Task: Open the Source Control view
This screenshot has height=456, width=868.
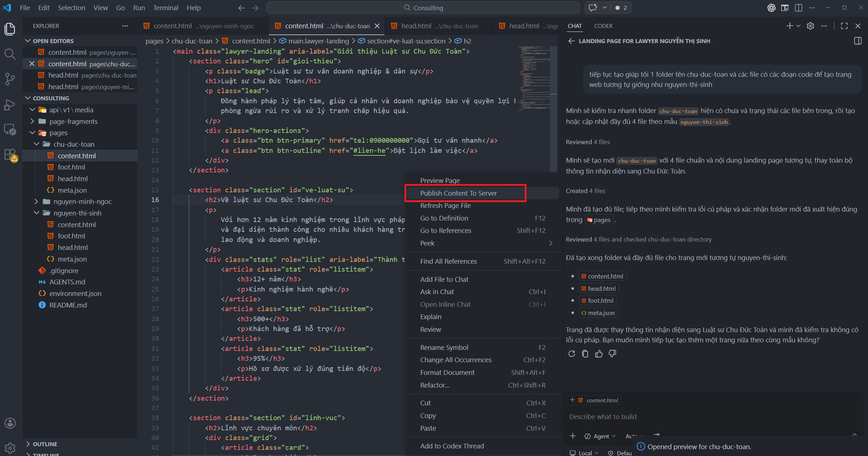Action: point(10,79)
